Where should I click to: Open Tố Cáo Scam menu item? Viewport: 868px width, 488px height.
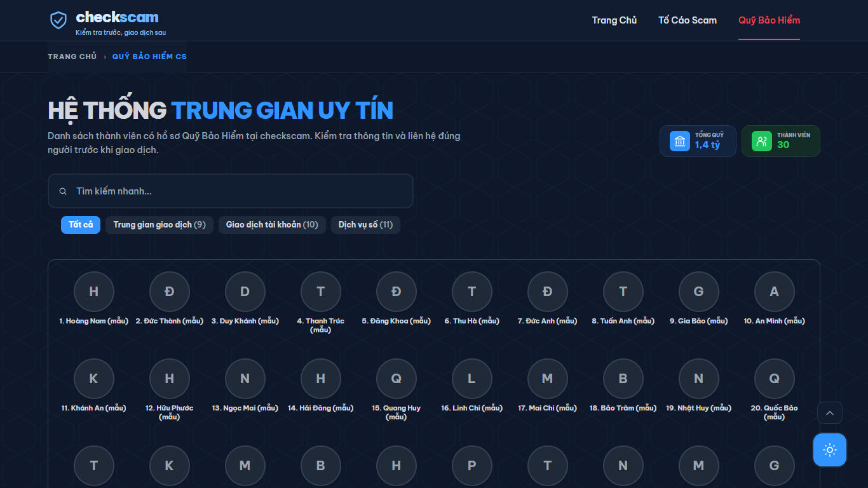point(688,20)
